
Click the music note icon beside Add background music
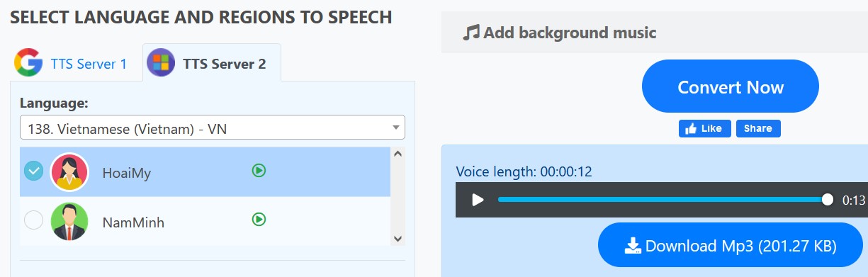click(x=471, y=33)
